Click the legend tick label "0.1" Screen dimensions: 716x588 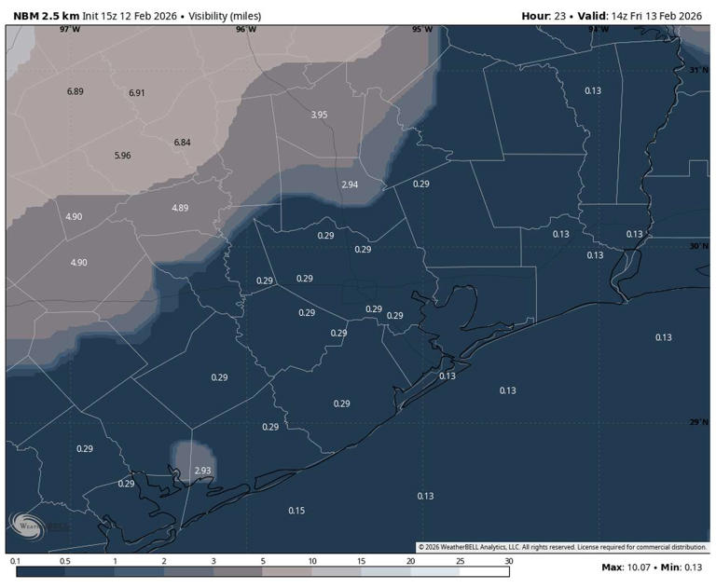pyautogui.click(x=15, y=561)
